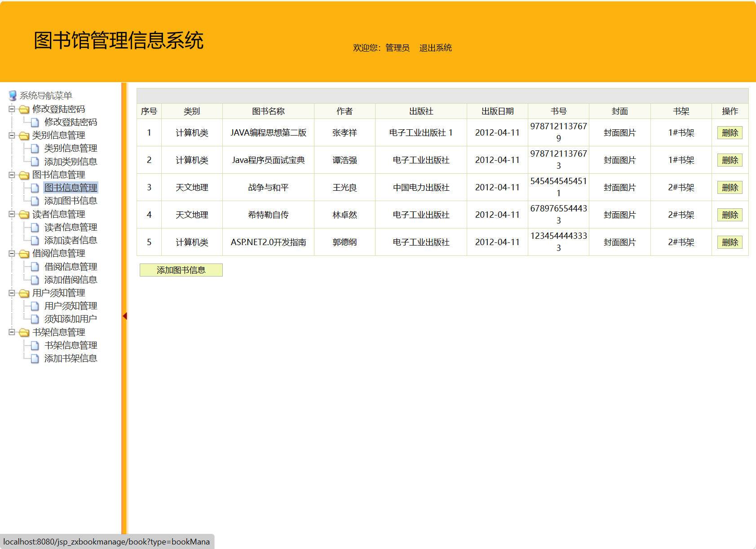Collapse the 书架信息管理 tree node
Screen dimensions: 756x549
click(11, 333)
